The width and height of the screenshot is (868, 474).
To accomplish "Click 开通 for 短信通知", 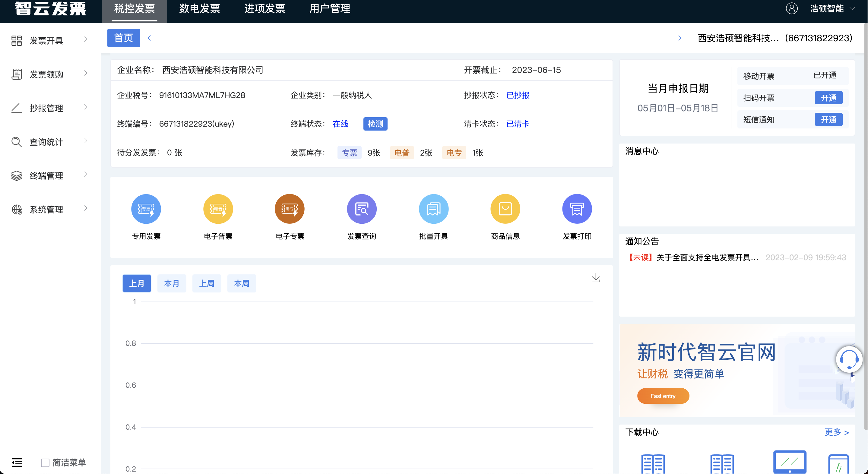I will tap(828, 120).
